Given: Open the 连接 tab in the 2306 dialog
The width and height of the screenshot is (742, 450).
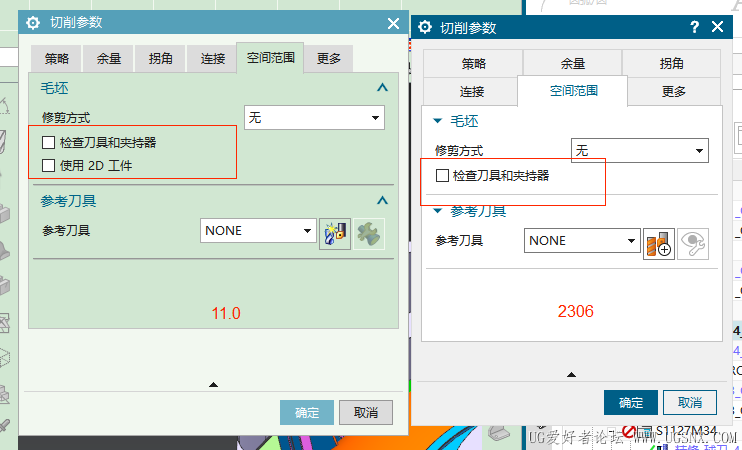Looking at the screenshot, I should [471, 91].
